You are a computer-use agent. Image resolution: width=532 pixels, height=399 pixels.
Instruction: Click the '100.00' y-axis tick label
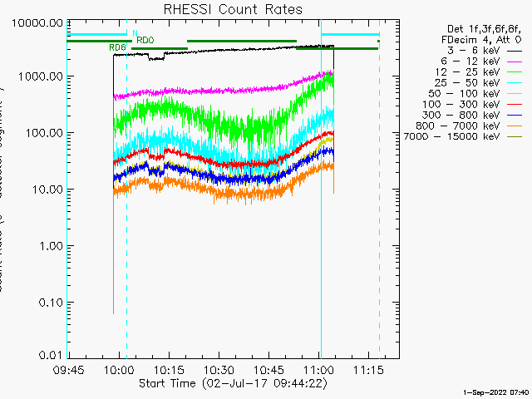coord(44,133)
